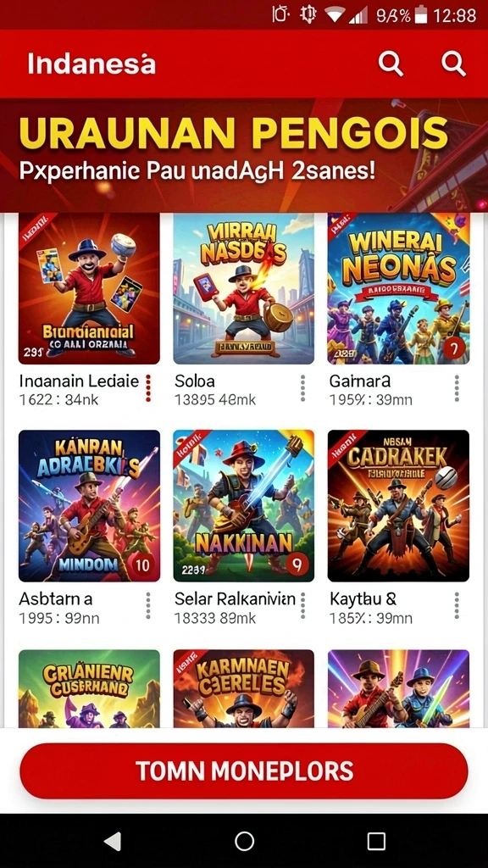The width and height of the screenshot is (488, 868).
Task: Open three-dot menu beside Asbtarn a
Action: click(148, 605)
